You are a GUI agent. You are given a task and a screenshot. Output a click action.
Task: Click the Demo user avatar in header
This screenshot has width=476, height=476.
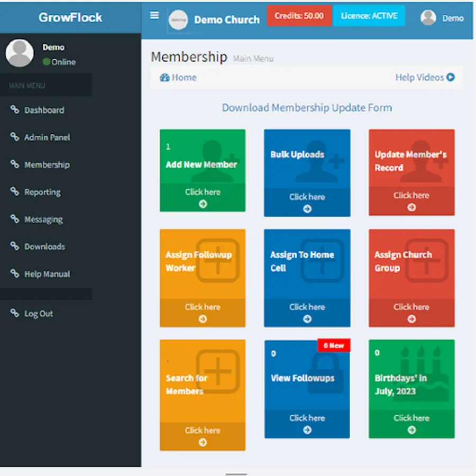(x=428, y=17)
